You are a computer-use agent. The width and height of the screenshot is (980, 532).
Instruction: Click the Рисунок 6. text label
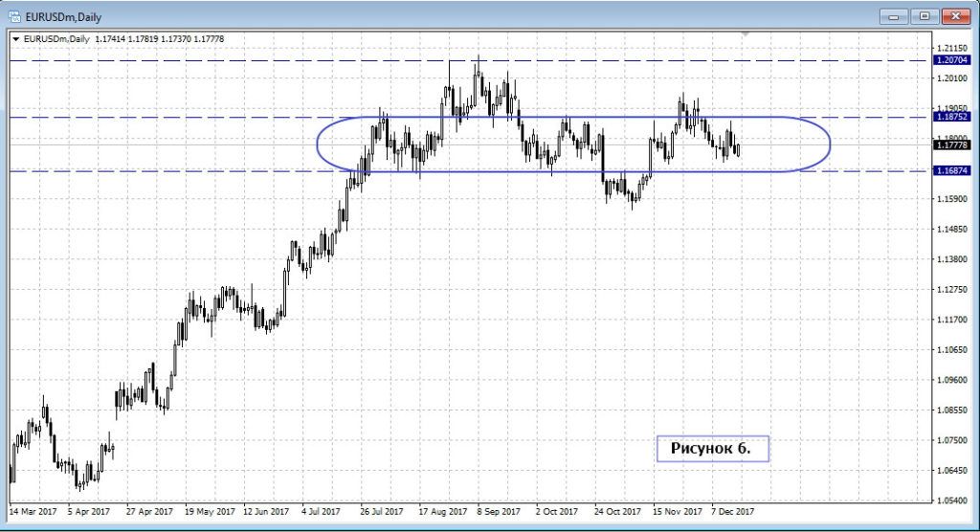pyautogui.click(x=712, y=448)
